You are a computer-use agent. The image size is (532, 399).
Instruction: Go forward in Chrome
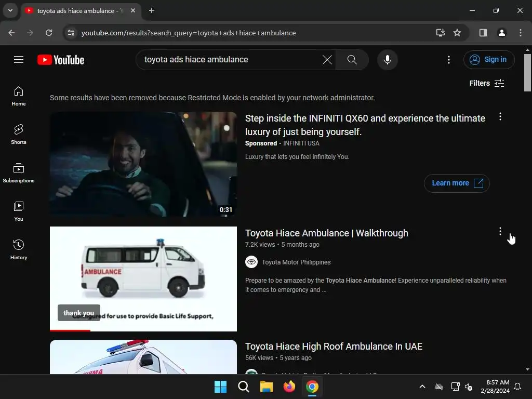click(x=30, y=33)
